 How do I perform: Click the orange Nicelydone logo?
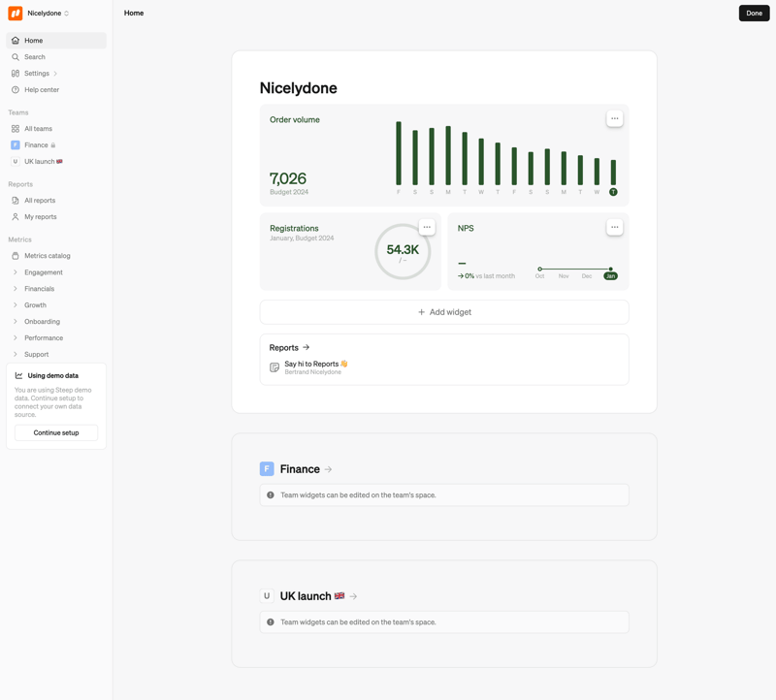14,14
